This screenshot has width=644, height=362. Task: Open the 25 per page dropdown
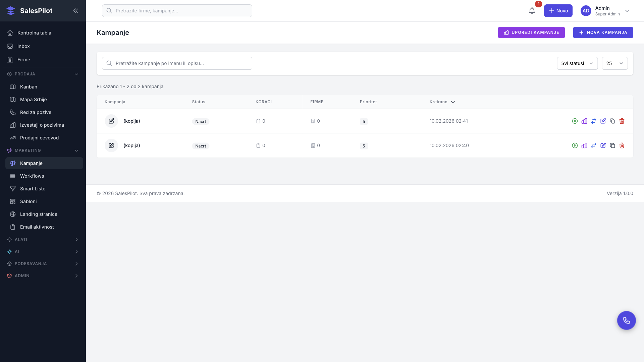(x=614, y=63)
